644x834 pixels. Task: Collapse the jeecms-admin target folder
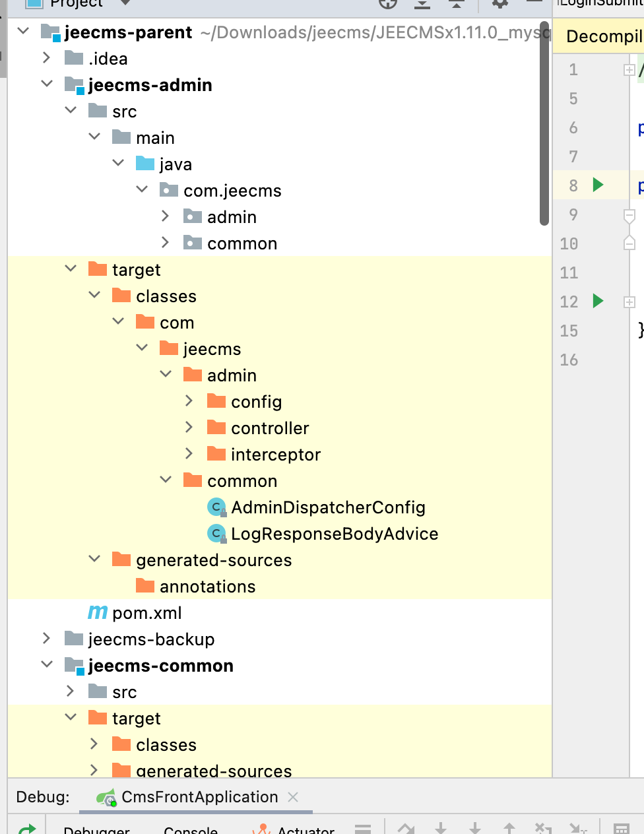pos(71,269)
